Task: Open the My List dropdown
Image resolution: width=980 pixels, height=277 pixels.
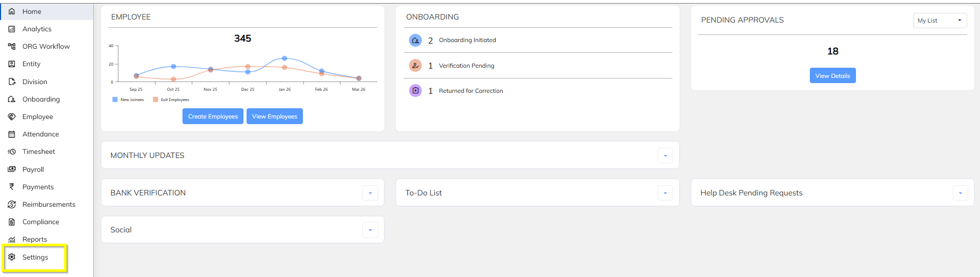Action: [x=940, y=21]
